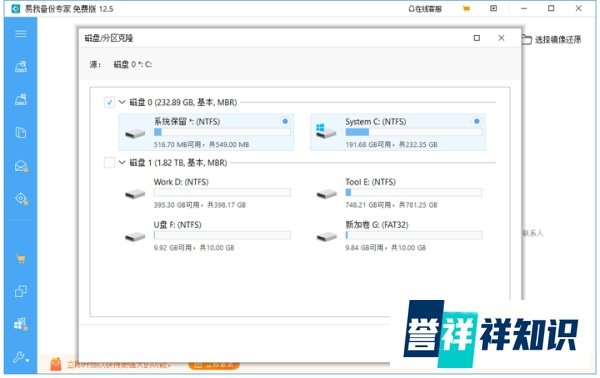Click the Tool E: usage bar
The height and width of the screenshot is (378, 600).
coord(414,192)
